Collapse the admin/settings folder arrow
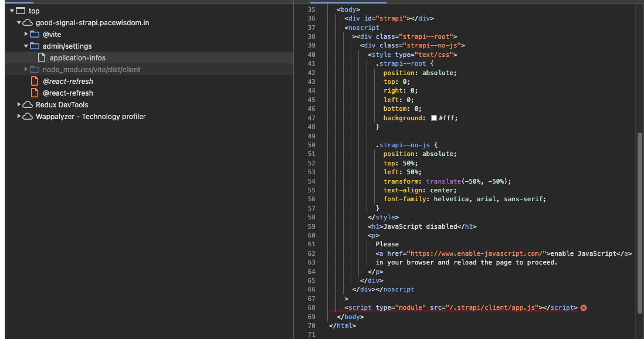Image resolution: width=644 pixels, height=339 pixels. pos(26,46)
